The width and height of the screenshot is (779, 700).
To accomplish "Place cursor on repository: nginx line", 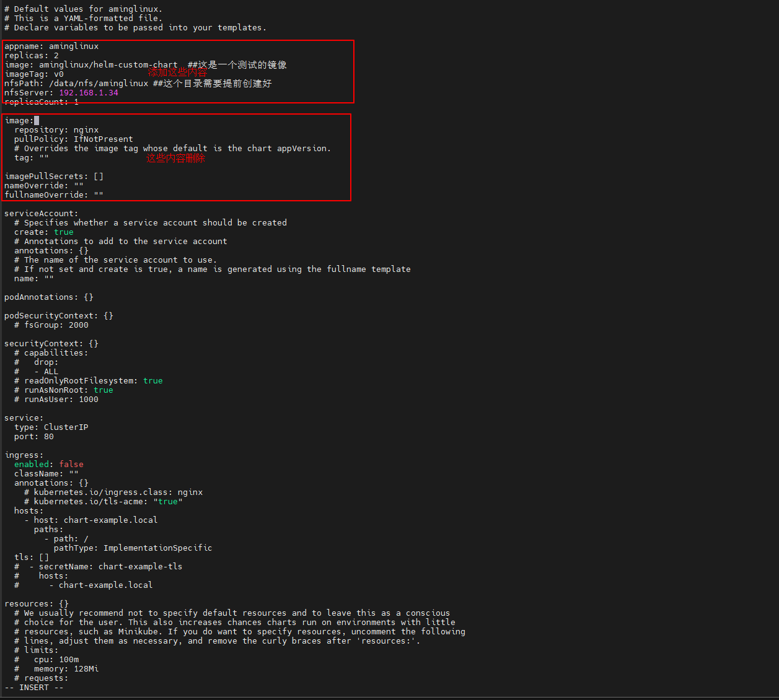I will pyautogui.click(x=56, y=130).
